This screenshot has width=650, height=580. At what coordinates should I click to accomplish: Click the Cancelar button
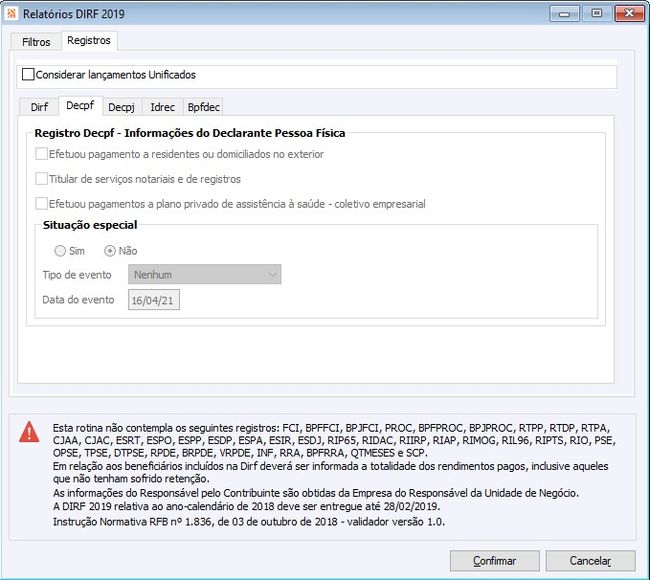pyautogui.click(x=590, y=561)
